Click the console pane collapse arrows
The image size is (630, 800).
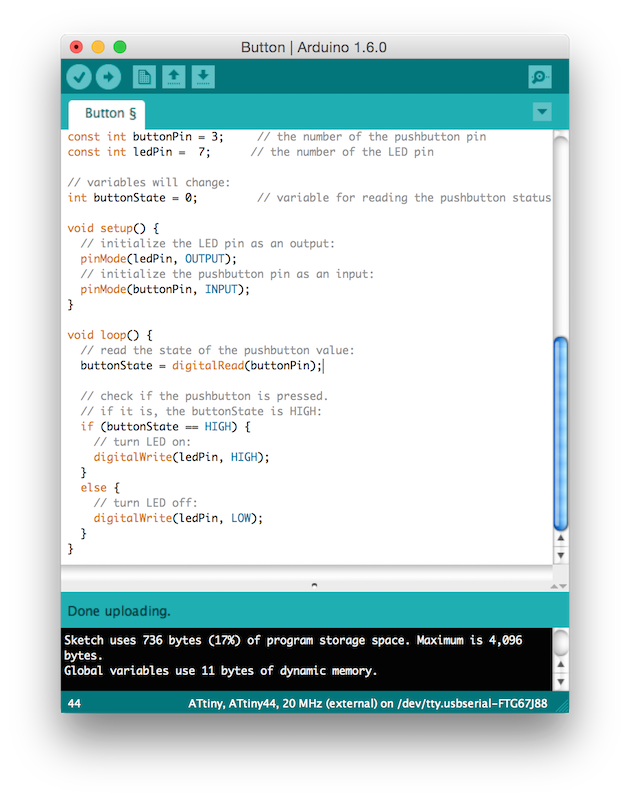(559, 586)
